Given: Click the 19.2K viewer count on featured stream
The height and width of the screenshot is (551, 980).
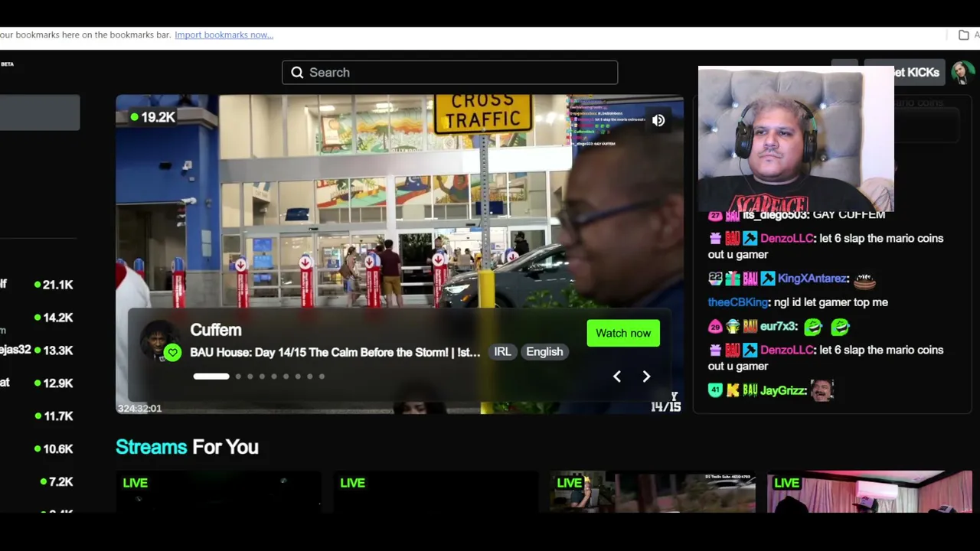Looking at the screenshot, I should (x=154, y=117).
